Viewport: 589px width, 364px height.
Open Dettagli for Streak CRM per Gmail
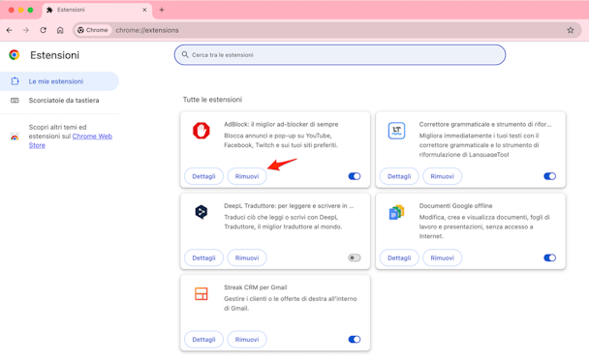coord(203,339)
